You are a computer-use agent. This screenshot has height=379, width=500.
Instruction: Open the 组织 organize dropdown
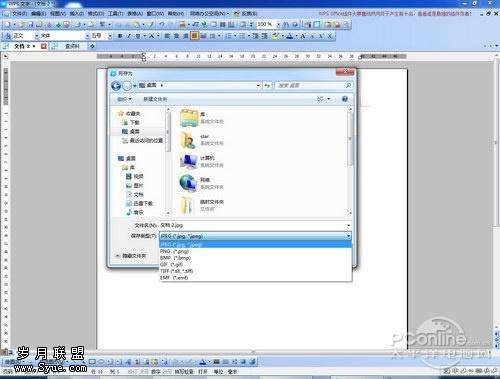[124, 99]
